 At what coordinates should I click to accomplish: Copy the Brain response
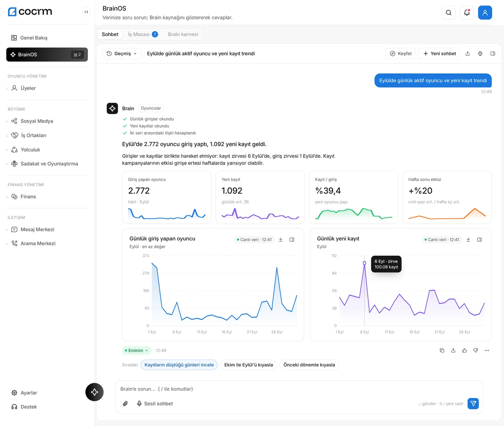pos(442,350)
